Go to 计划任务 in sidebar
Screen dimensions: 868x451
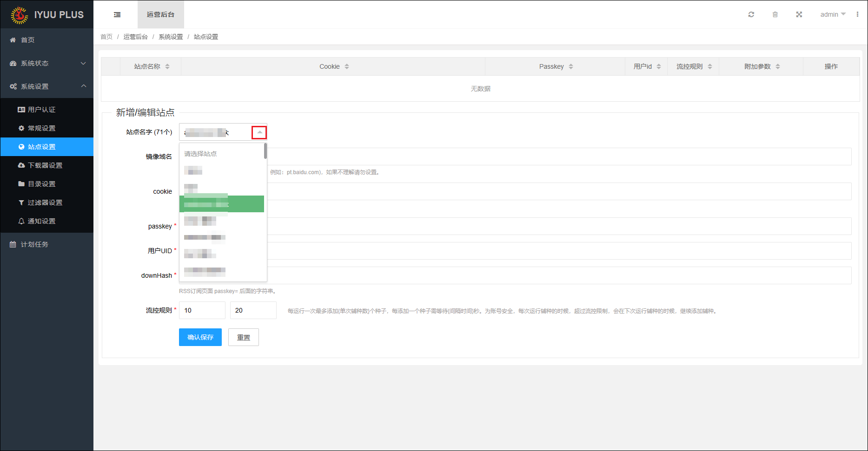[x=34, y=244]
